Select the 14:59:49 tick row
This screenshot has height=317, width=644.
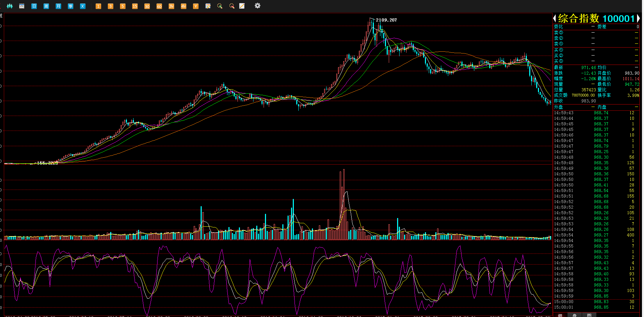coord(596,168)
